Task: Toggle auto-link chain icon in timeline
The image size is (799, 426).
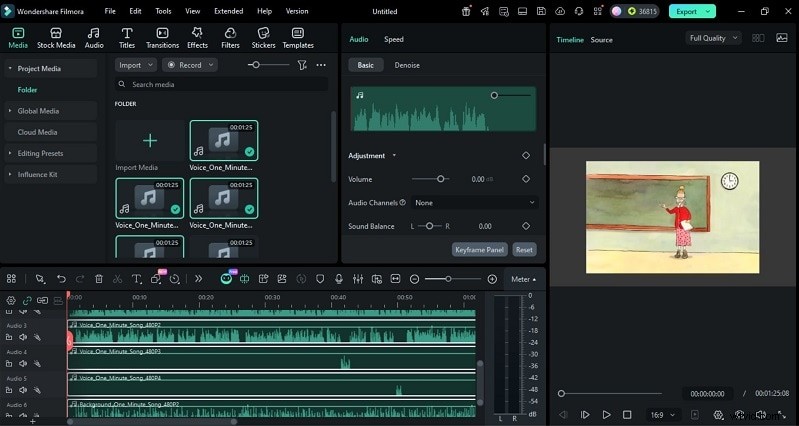Action: 26,301
